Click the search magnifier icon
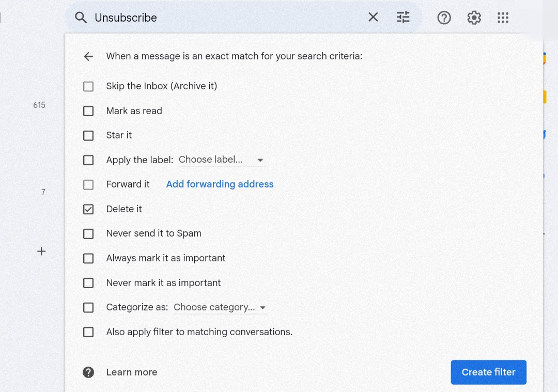Screen dimensions: 558x392 click(81, 18)
